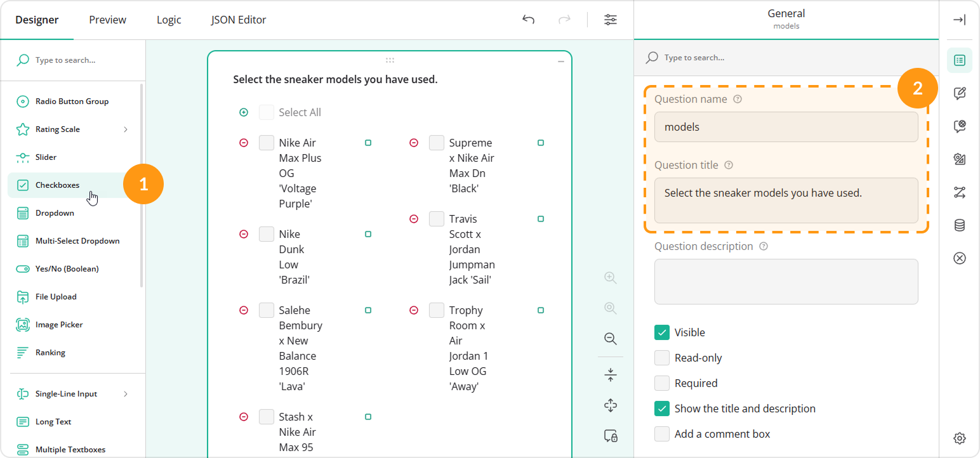980x458 pixels.
Task: Check the Travis Scott x Jordan checkbox
Action: pyautogui.click(x=437, y=219)
